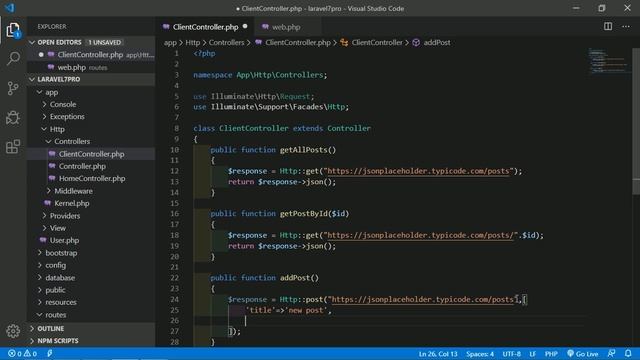Click the errors and warnings status indicator
The width and height of the screenshot is (640, 360).
[x=22, y=353]
